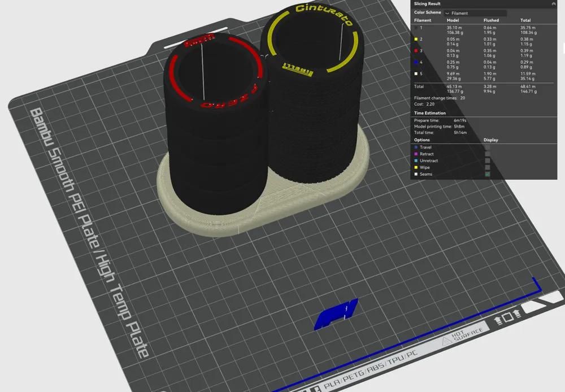The height and width of the screenshot is (392, 565).
Task: Disable Seams display checkbox
Action: pyautogui.click(x=488, y=174)
